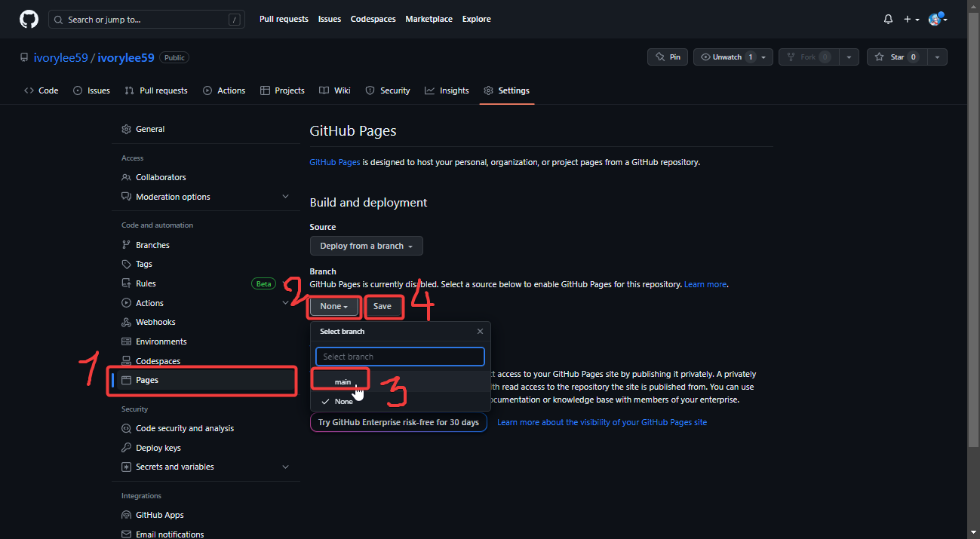Open Codespaces in top navigation
The image size is (980, 539).
click(x=373, y=20)
